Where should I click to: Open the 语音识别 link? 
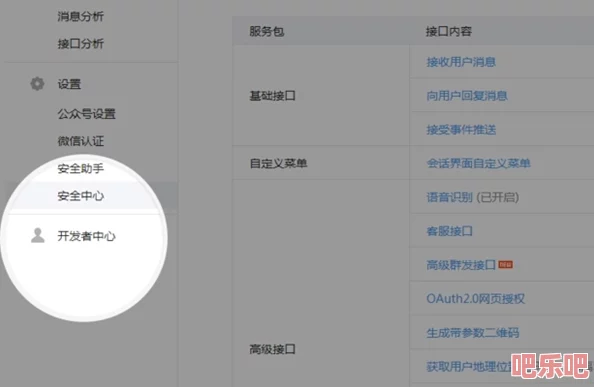click(x=450, y=197)
